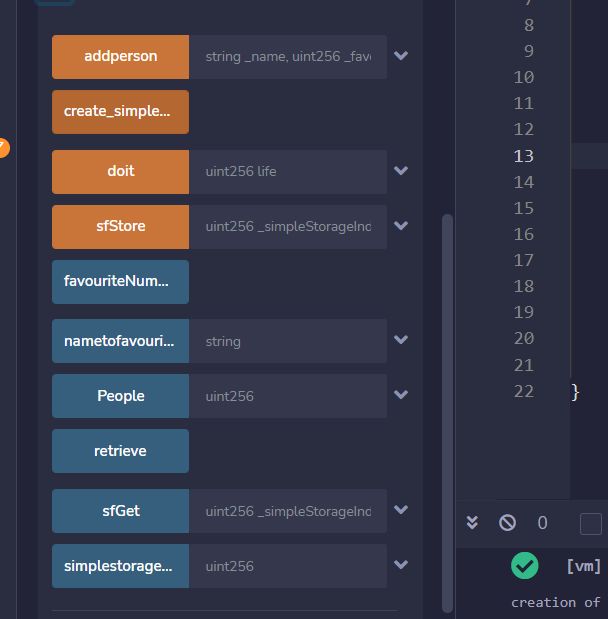Click line number 22 in editor
The width and height of the screenshot is (608, 619).
pyautogui.click(x=524, y=391)
